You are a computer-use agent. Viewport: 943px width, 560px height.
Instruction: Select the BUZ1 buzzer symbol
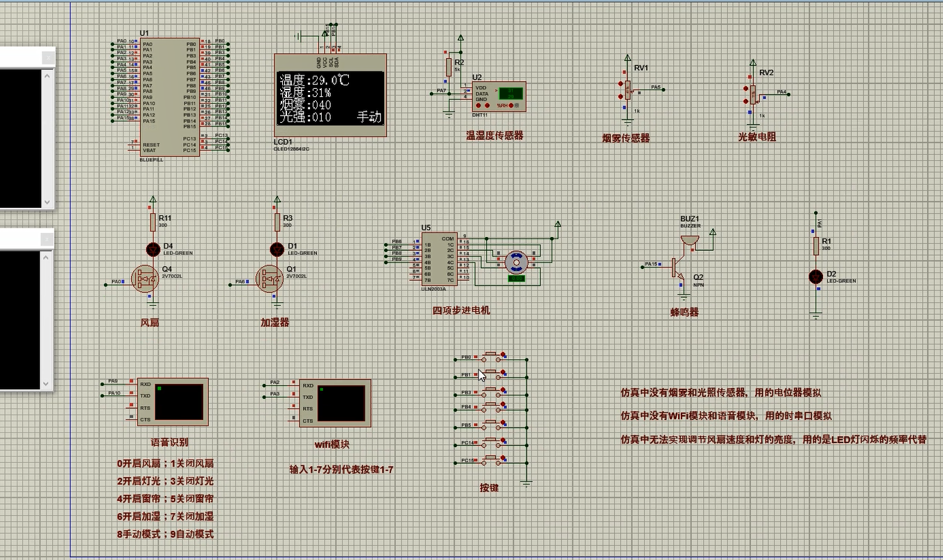689,240
